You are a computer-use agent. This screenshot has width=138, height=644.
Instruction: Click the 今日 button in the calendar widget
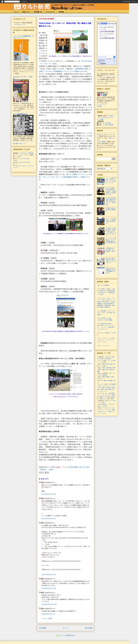click(x=99, y=24)
